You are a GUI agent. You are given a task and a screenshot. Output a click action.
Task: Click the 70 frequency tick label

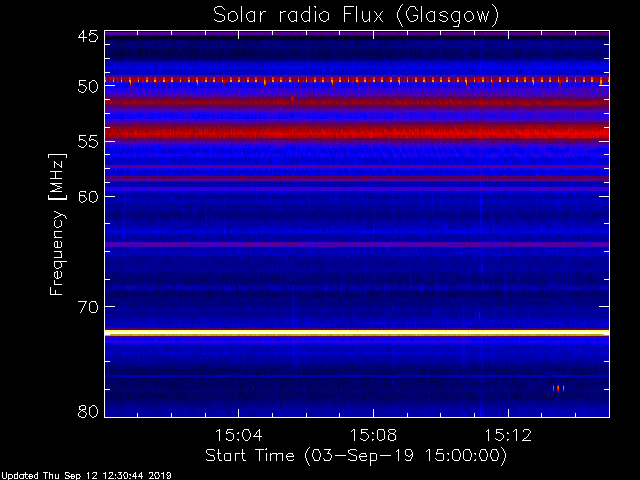click(88, 307)
